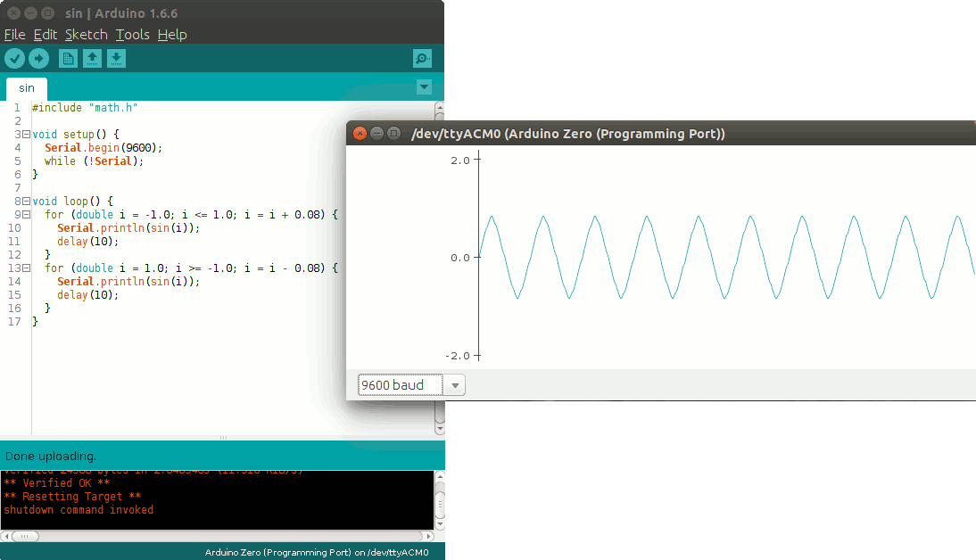Click the '** Verified OK **' console line

[56, 482]
